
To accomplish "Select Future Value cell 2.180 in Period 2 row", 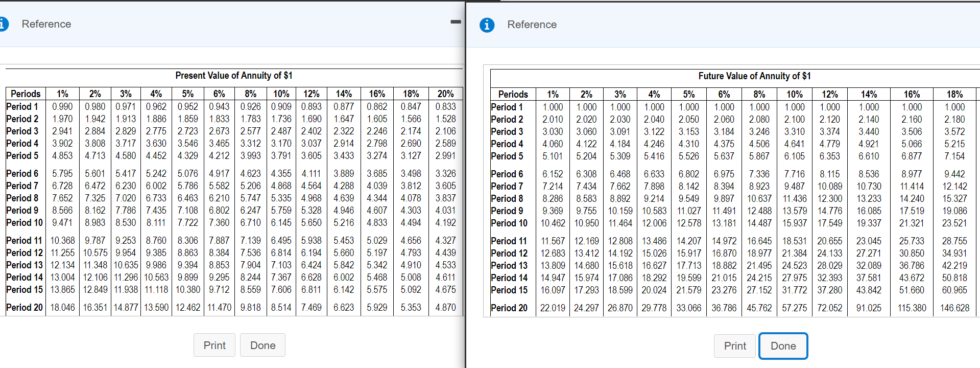I will [954, 119].
